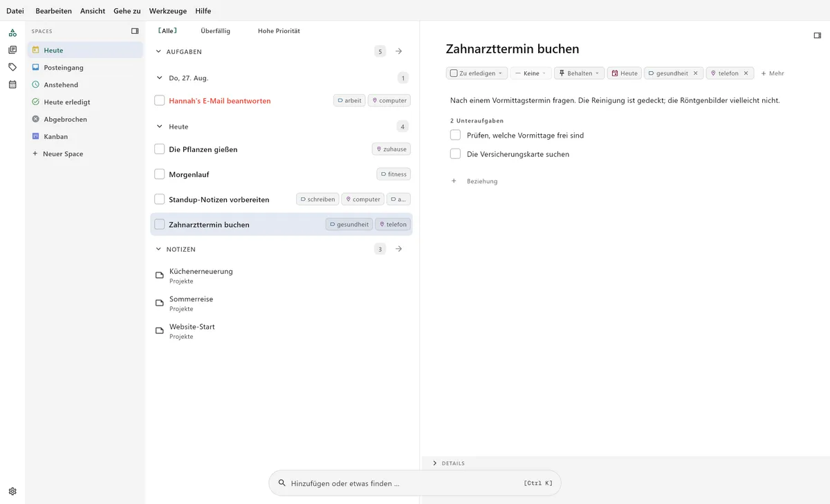Click the zuhause tag on Pflanzen task

[x=391, y=149]
